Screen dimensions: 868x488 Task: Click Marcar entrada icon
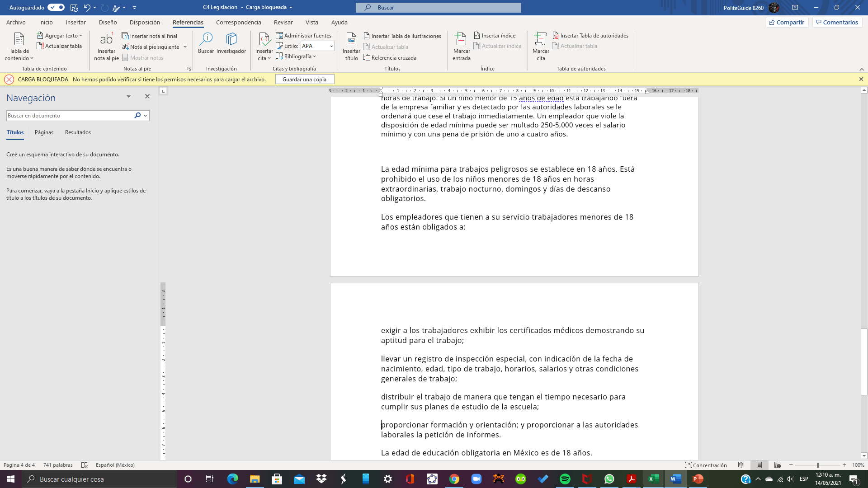click(x=461, y=47)
